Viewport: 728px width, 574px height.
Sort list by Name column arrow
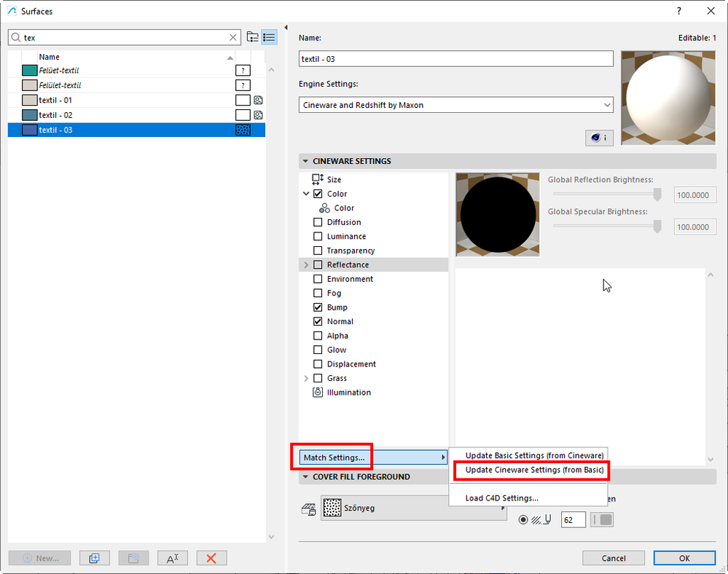pyautogui.click(x=230, y=58)
